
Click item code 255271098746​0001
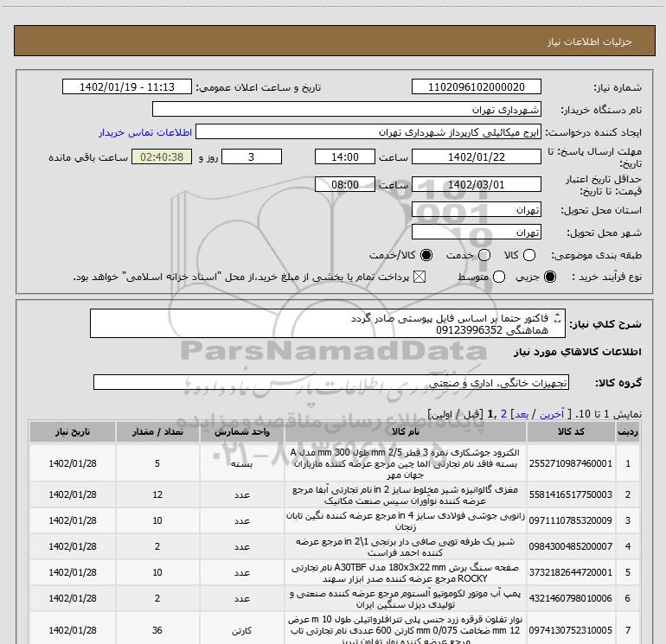(571, 463)
